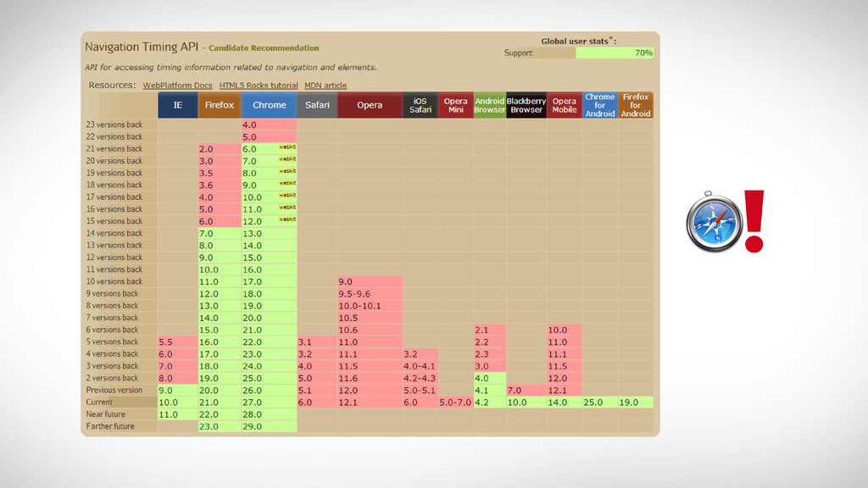Click the Global user stats label

[x=578, y=41]
